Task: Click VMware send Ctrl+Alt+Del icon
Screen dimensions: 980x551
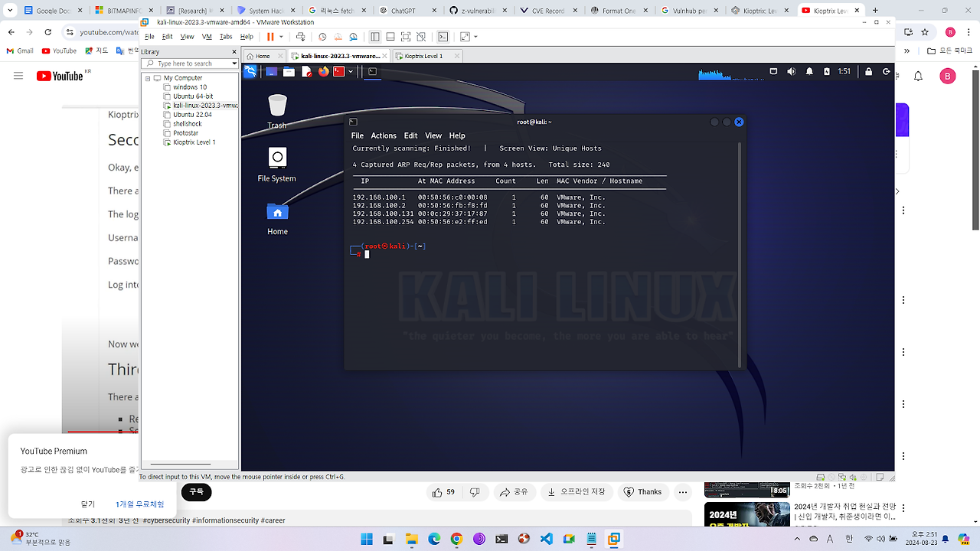Action: click(300, 37)
